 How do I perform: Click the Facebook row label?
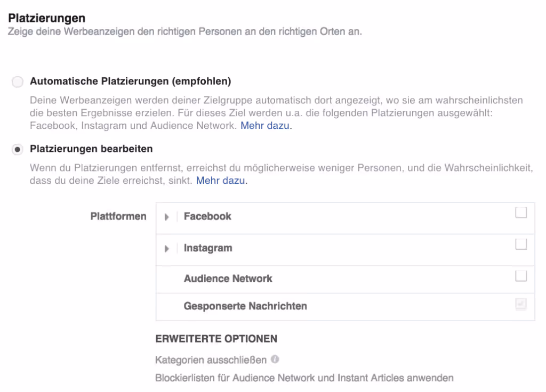point(207,216)
